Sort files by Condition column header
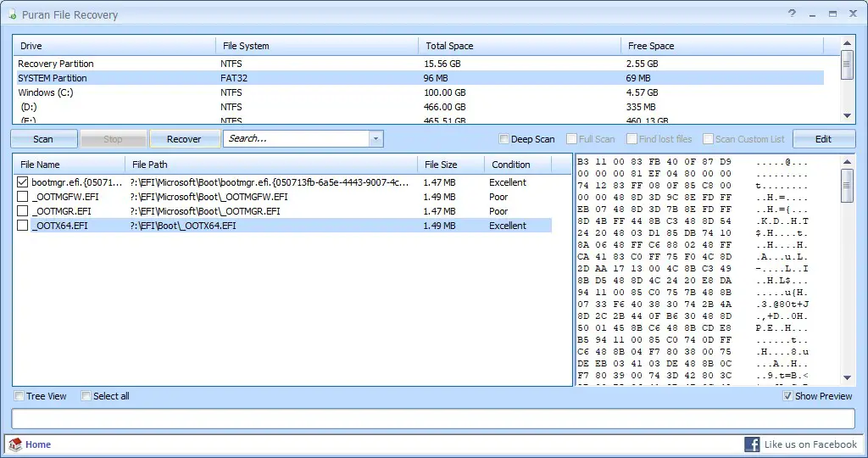Viewport: 868px width, 458px height. (x=518, y=165)
